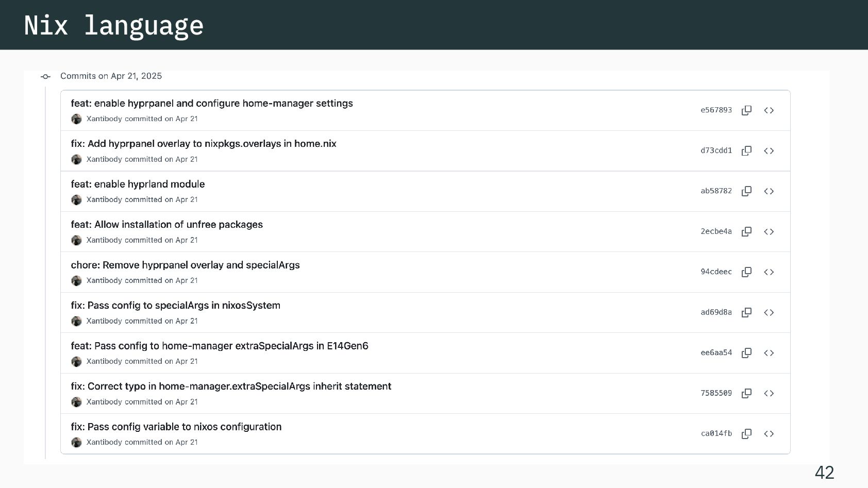Browse repository at commit ad69d8a
This screenshot has width=868, height=488.
(x=769, y=312)
